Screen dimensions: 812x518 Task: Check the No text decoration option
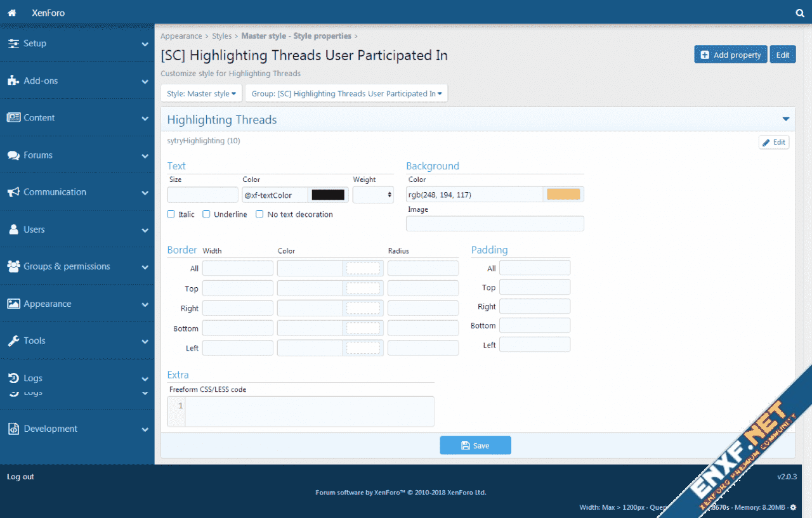point(259,214)
